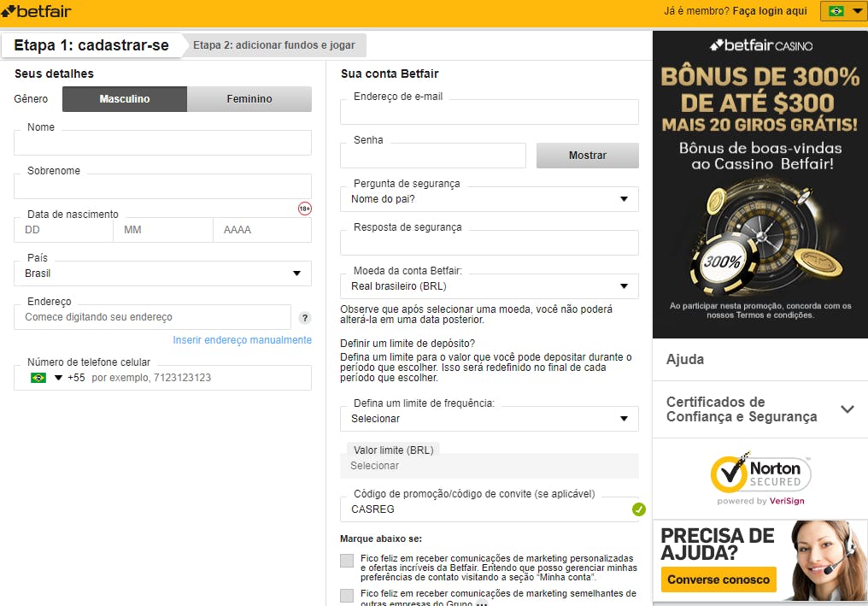
Task: Click the Norton Secured seal
Action: [x=759, y=478]
